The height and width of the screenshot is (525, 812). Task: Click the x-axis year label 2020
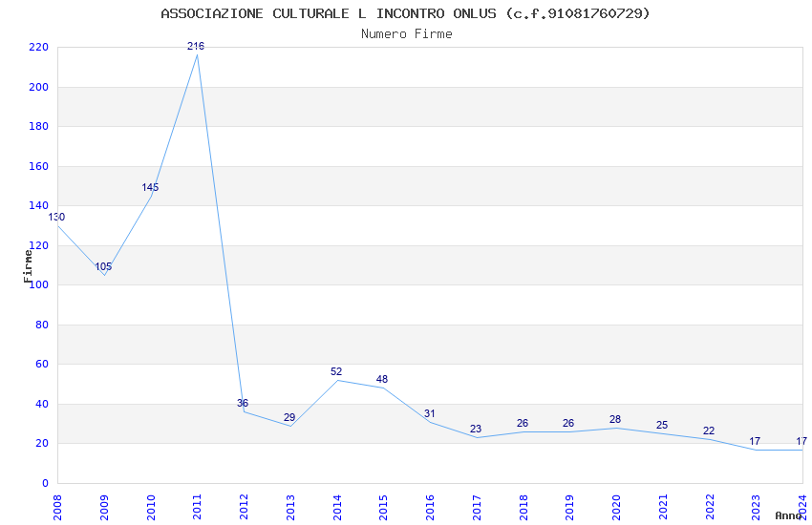click(616, 508)
